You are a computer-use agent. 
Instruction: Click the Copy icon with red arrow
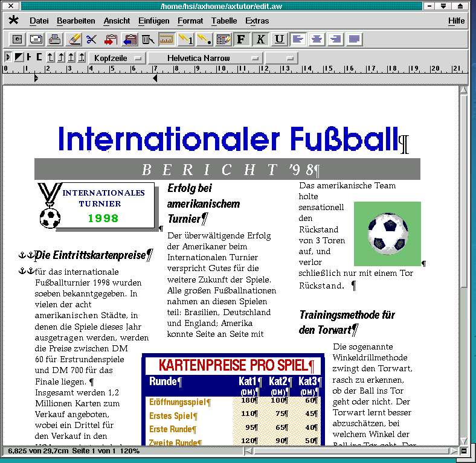tap(111, 40)
